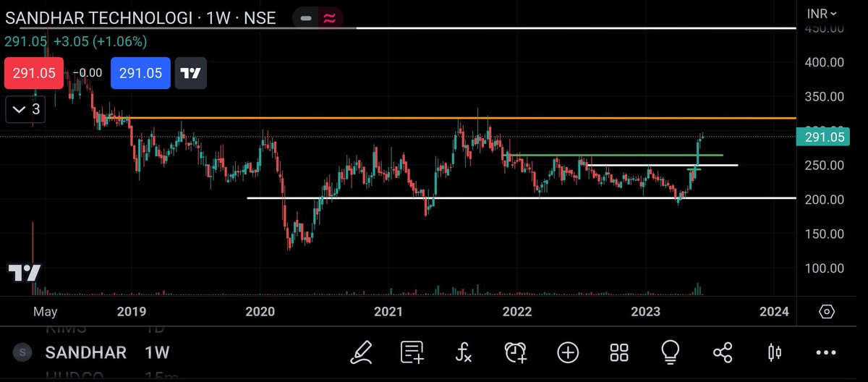This screenshot has height=382, width=868.
Task: Expand the collapsed indicators list showing 3
Action: click(25, 111)
